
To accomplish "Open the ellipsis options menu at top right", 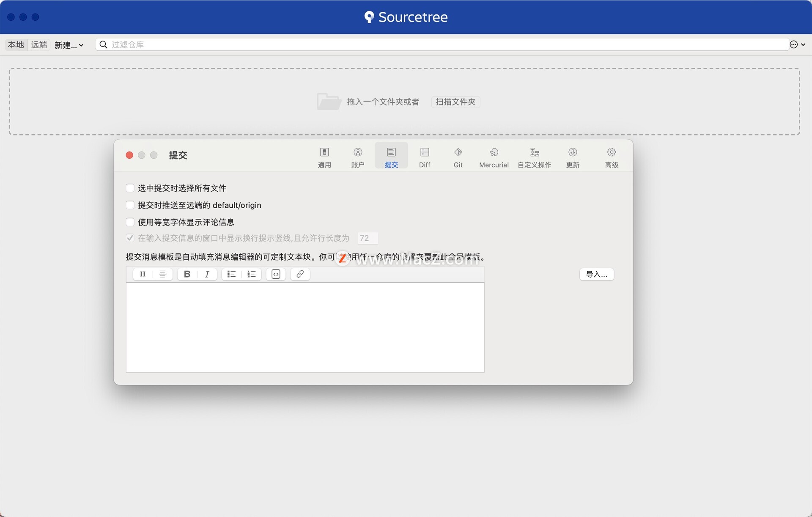I will pos(797,44).
